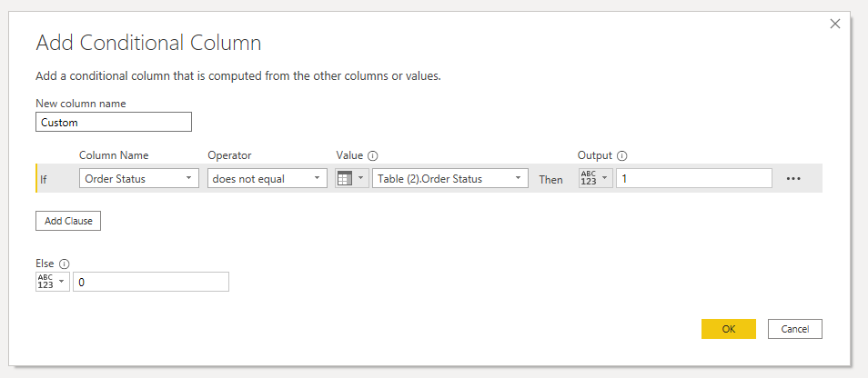868x378 pixels.
Task: Open the Value type table icon dropdown
Action: click(352, 178)
